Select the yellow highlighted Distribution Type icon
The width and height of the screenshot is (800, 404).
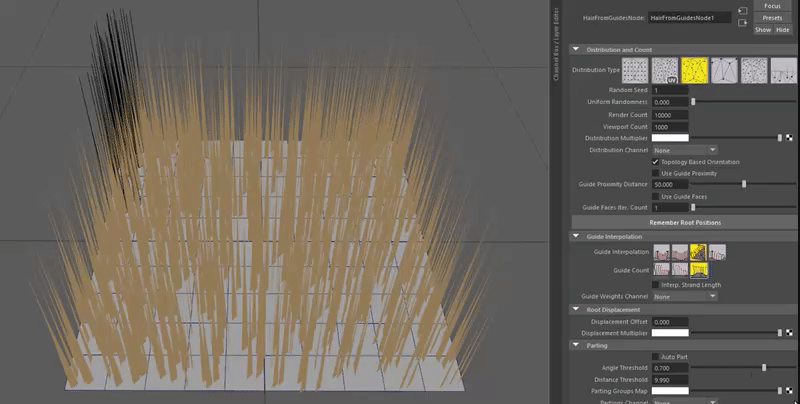695,70
